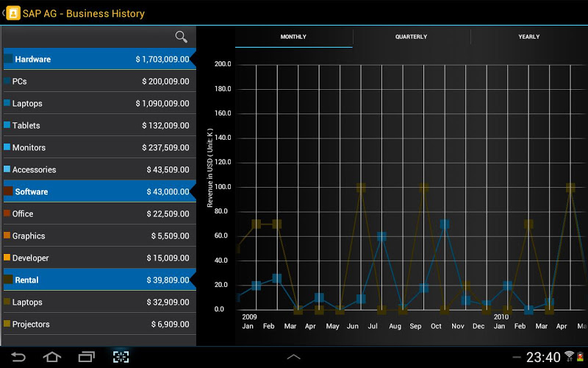588x368 pixels.
Task: Select the $ 1,090,009.00 Laptops row
Action: [100, 103]
